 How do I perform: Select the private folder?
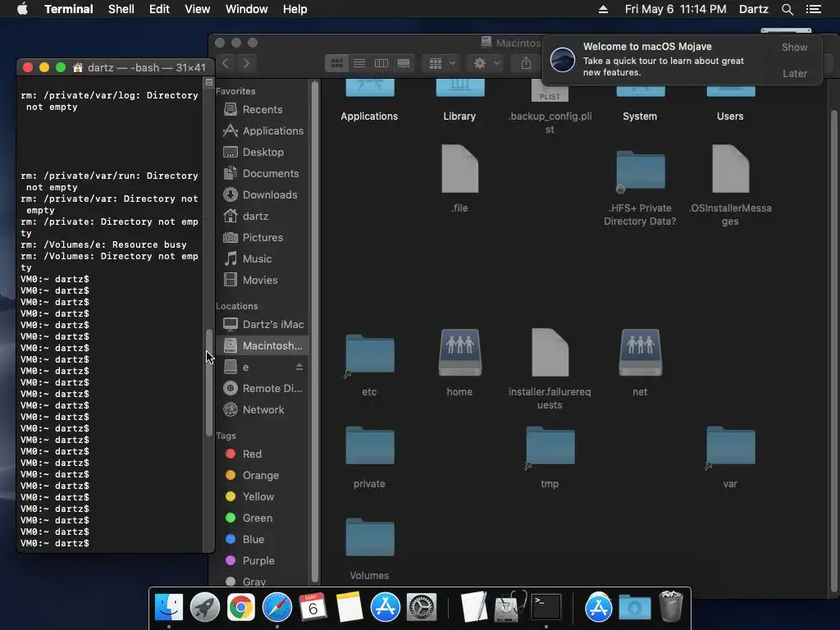pos(370,445)
